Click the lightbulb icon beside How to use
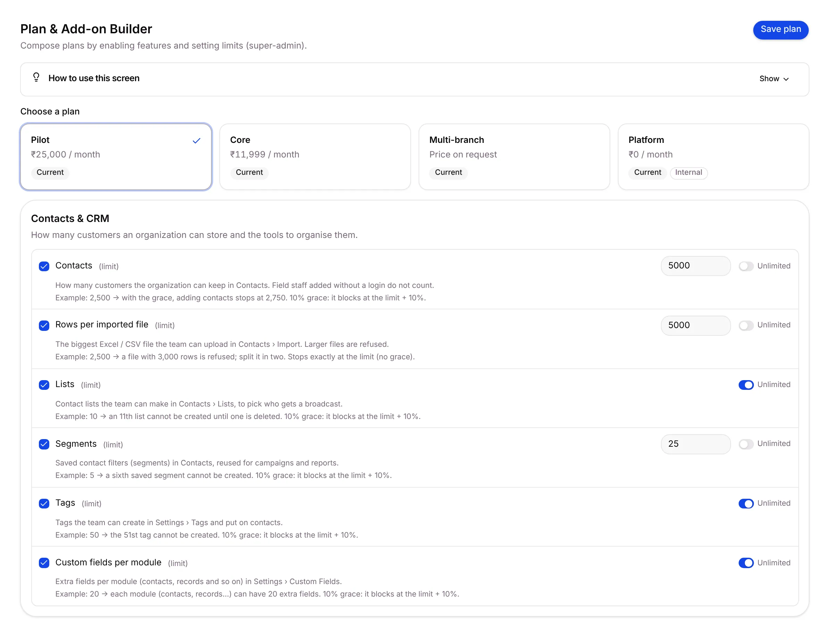840x625 pixels. [36, 78]
